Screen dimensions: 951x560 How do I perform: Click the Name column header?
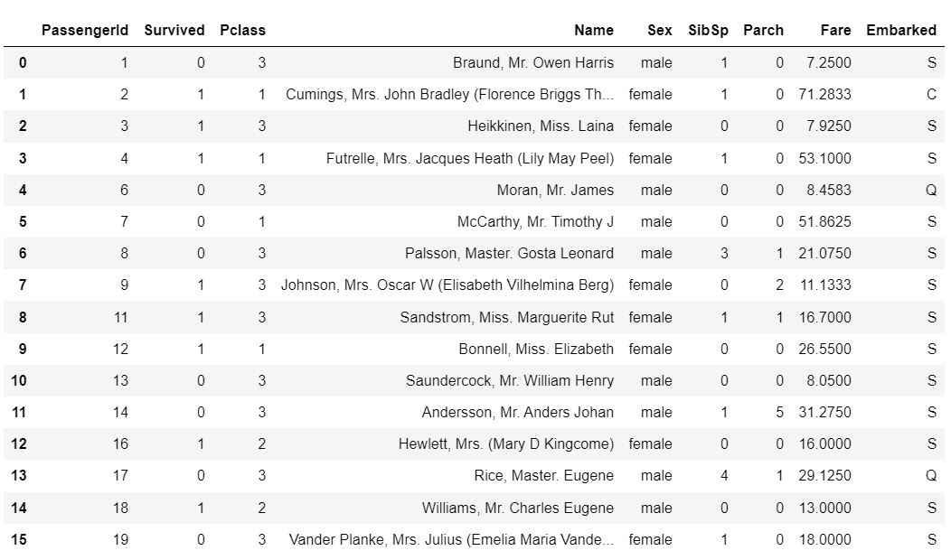point(593,30)
